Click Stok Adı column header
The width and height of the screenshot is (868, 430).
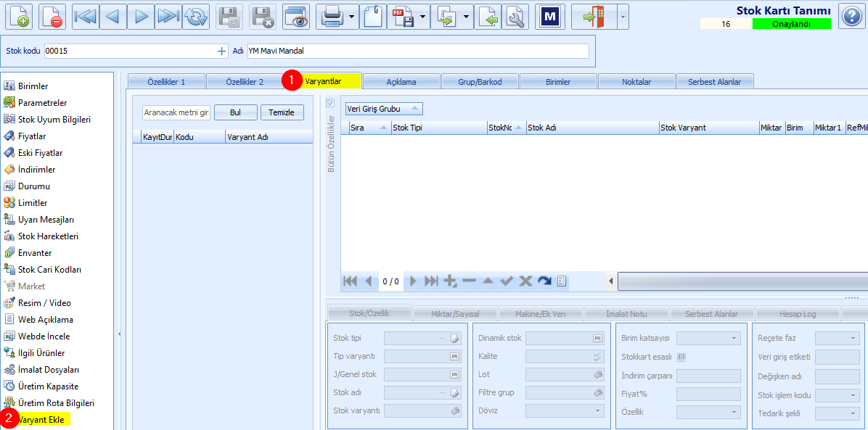[x=592, y=128]
